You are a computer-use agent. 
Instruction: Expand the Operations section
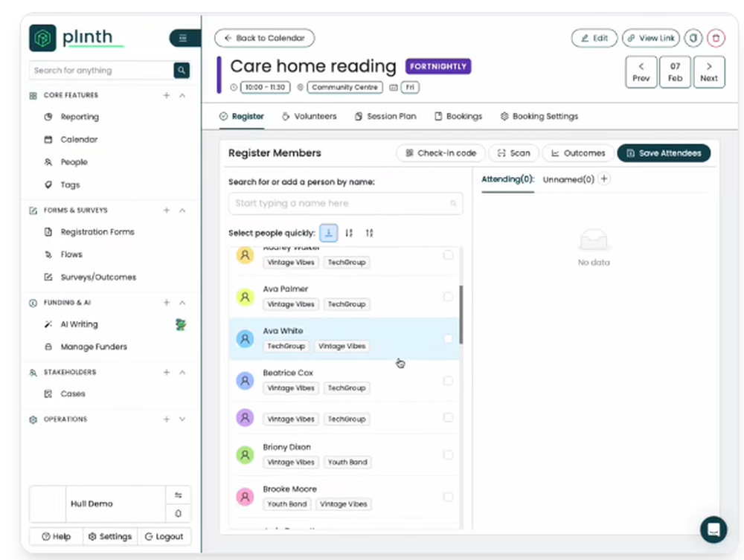coord(182,419)
